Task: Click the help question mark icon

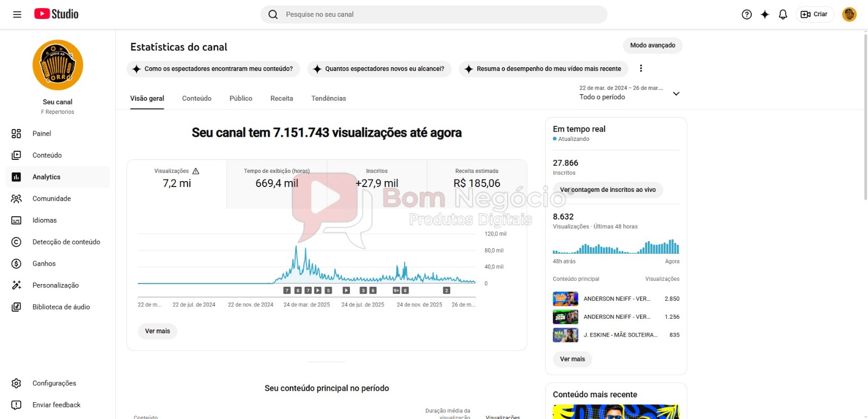Action: (x=746, y=15)
